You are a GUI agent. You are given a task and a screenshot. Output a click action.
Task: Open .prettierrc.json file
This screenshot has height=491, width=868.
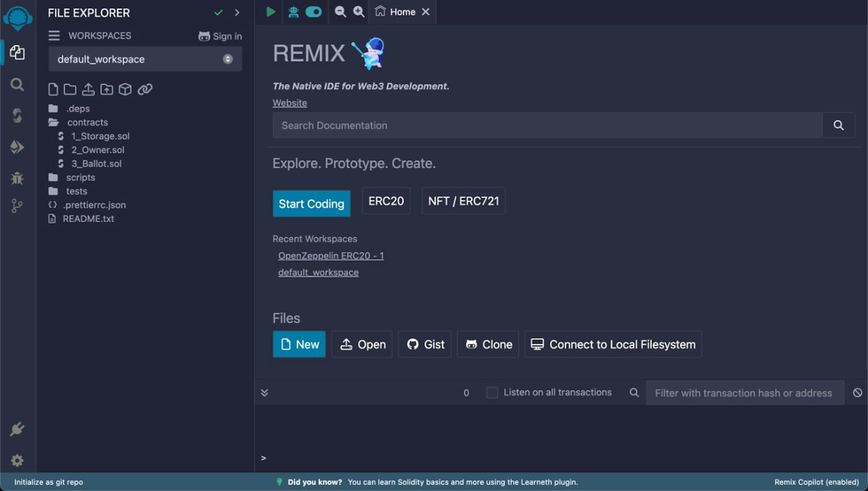click(x=87, y=205)
